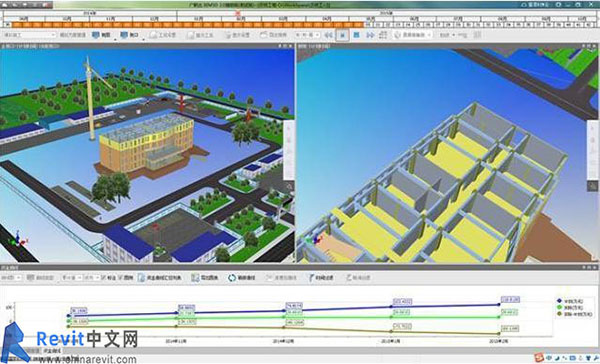Stop the simulation with the blue square button
The width and height of the screenshot is (600, 364).
[x=356, y=35]
